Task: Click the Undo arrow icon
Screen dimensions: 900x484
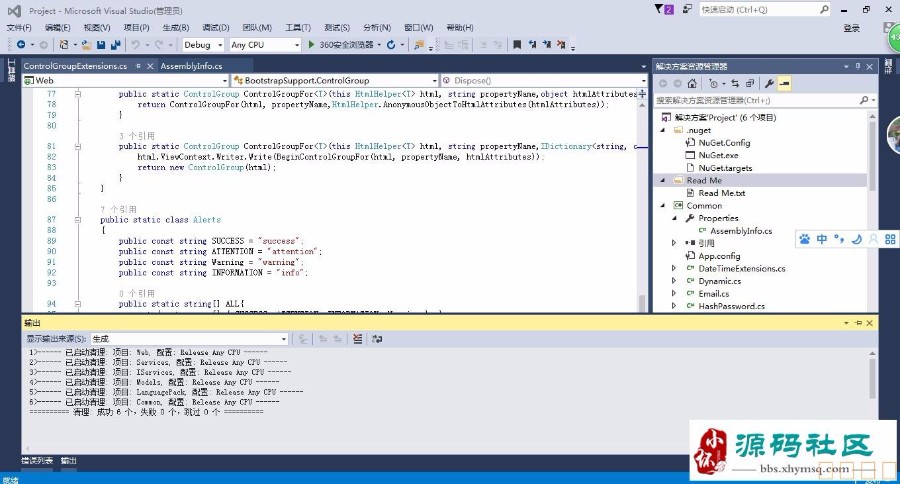Action: (135, 44)
